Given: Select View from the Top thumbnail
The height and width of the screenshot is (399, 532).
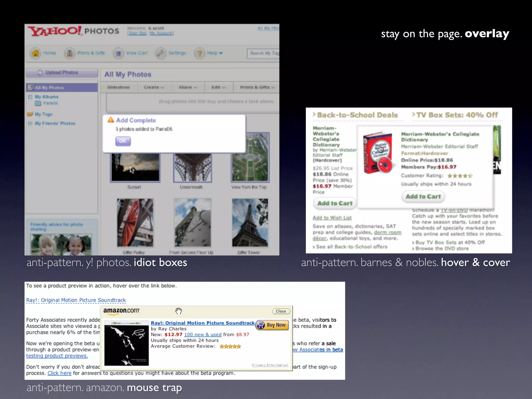Looking at the screenshot, I should (250, 157).
